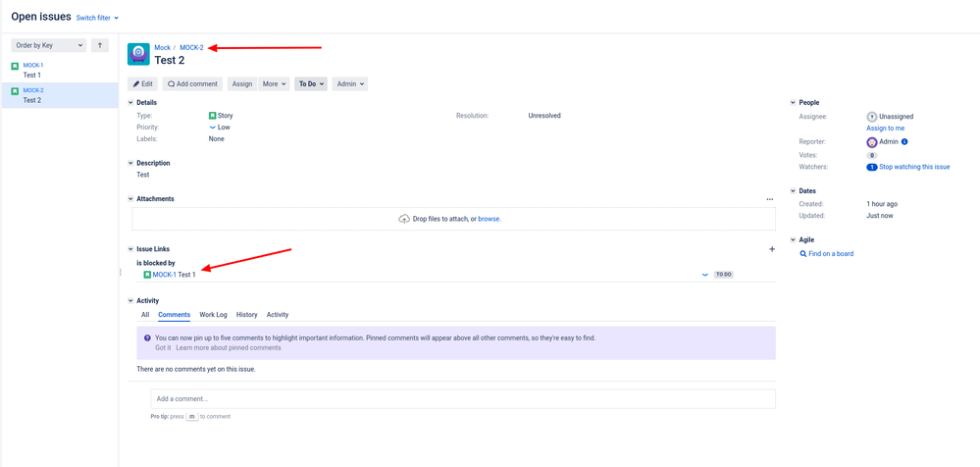Switch to the All activity tab
This screenshot has height=467, width=980.
[145, 315]
